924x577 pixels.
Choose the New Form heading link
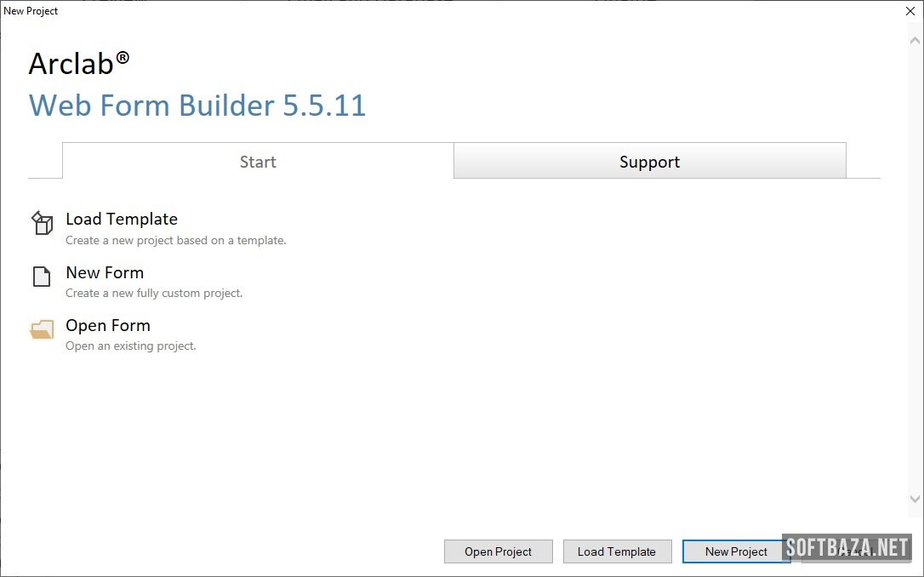[105, 272]
